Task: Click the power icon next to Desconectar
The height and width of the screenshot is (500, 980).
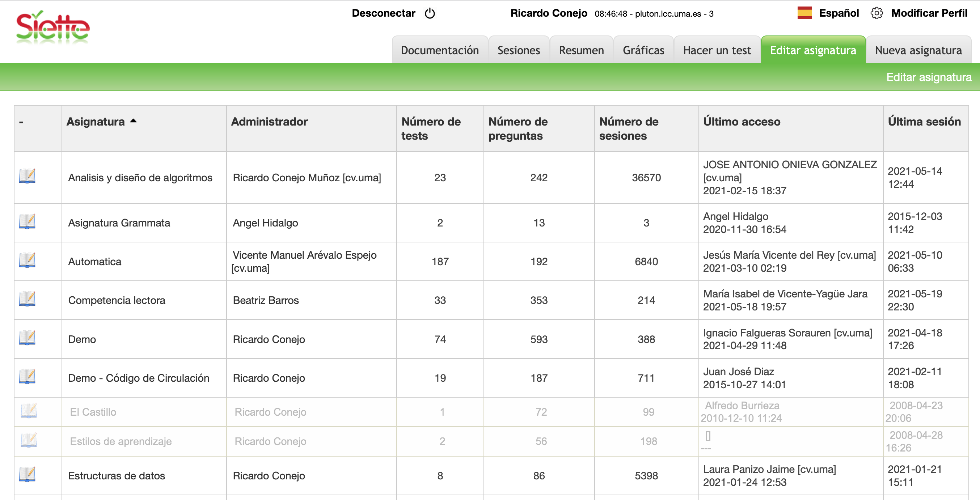Action: (430, 13)
